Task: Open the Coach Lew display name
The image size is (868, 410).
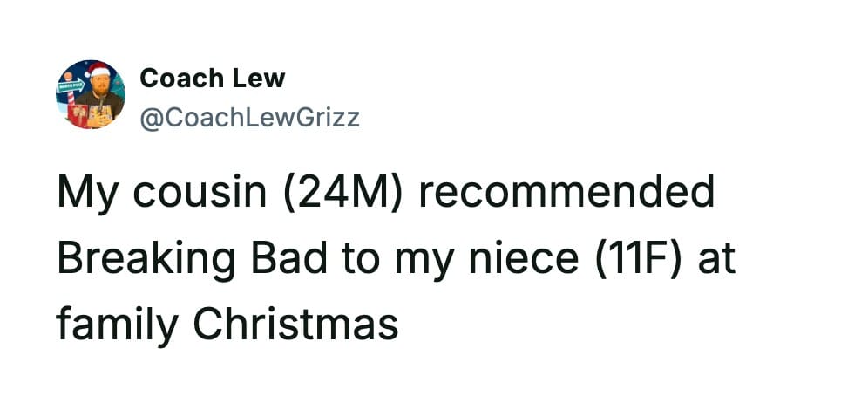Action: [x=212, y=79]
